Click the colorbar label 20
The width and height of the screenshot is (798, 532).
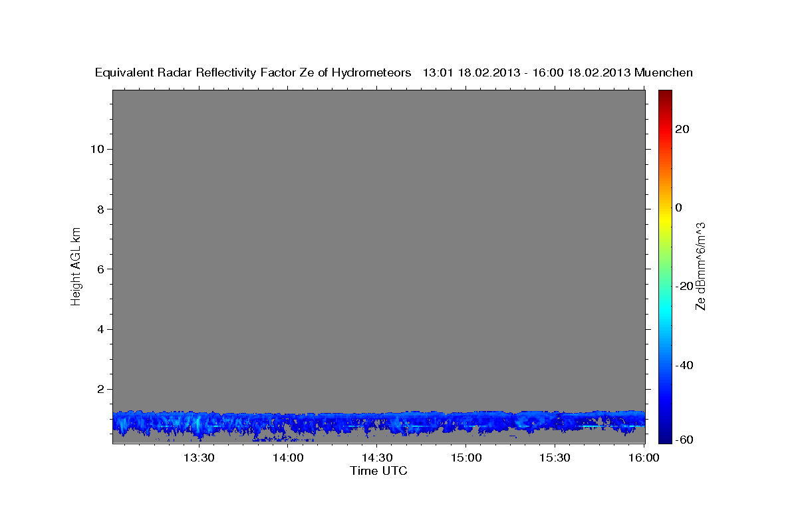point(682,129)
